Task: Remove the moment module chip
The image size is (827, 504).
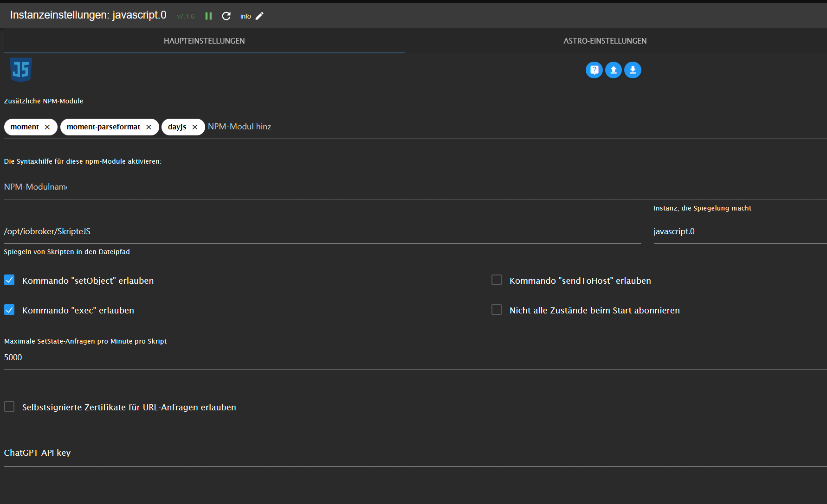Action: point(47,127)
